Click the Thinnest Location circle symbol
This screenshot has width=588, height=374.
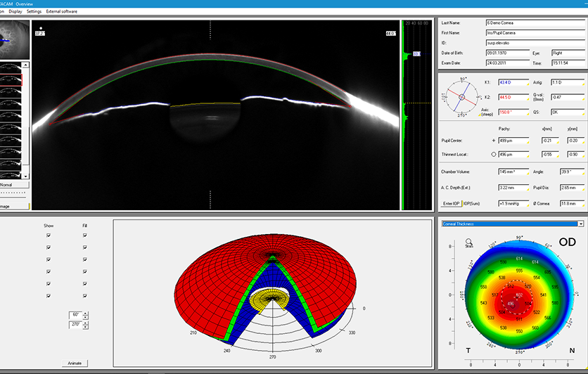tap(494, 155)
